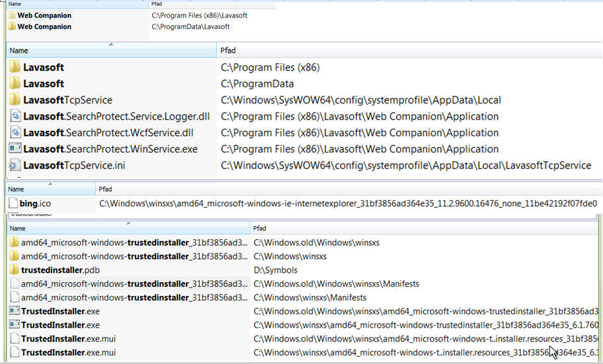Click trustedinstaller folder icon in Windows.old\Windows\winsxs row
Image resolution: width=603 pixels, height=364 pixels.
click(15, 242)
